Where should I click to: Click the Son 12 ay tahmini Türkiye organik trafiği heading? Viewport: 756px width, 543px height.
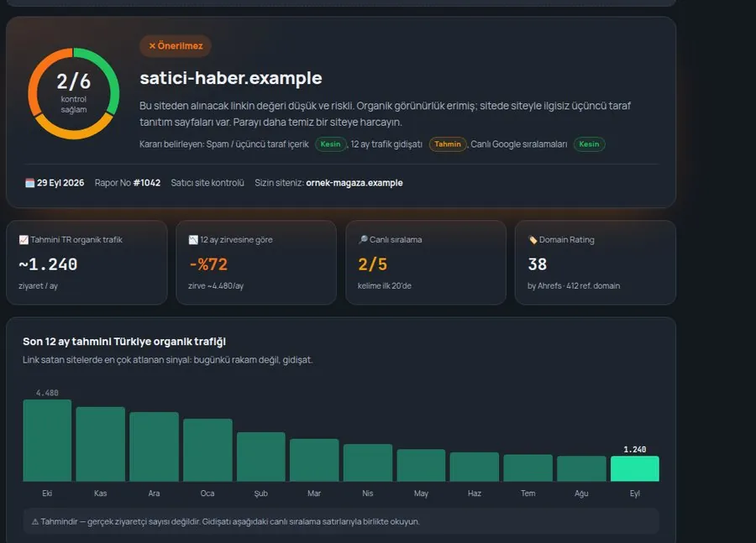click(124, 342)
